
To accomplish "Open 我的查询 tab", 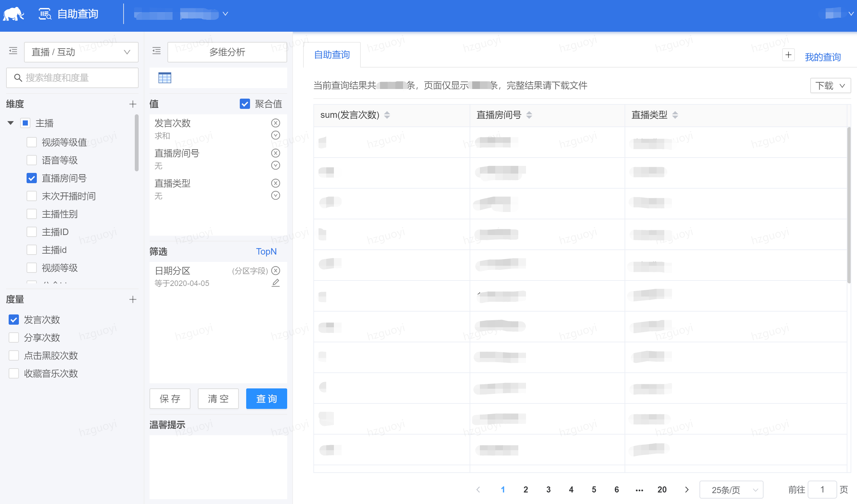I will coord(822,57).
